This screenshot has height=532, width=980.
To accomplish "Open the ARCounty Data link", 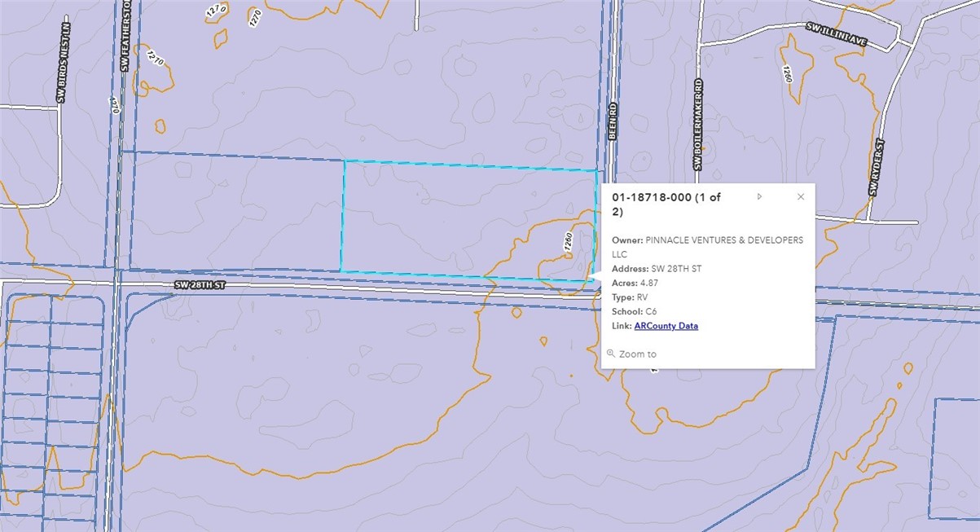I will tap(666, 326).
